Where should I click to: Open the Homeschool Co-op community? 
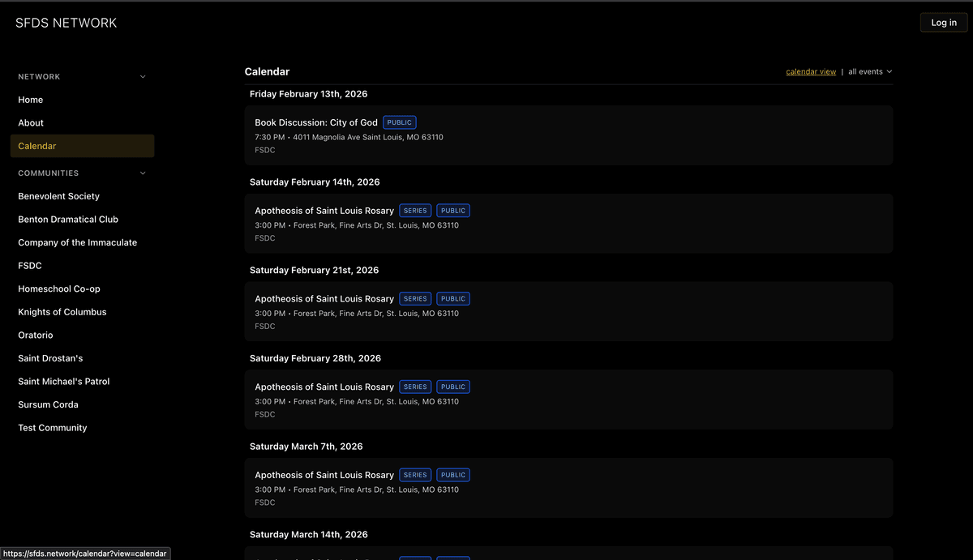[59, 289]
